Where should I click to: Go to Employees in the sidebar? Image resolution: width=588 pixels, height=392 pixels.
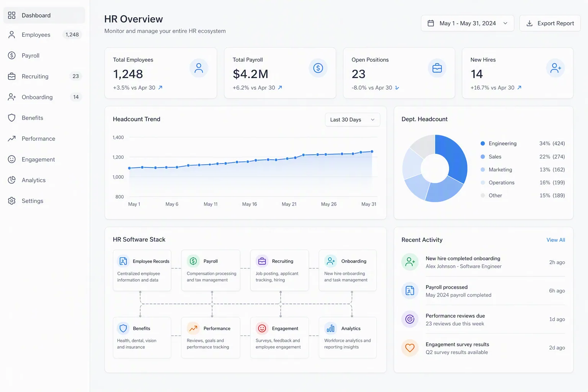click(x=44, y=35)
